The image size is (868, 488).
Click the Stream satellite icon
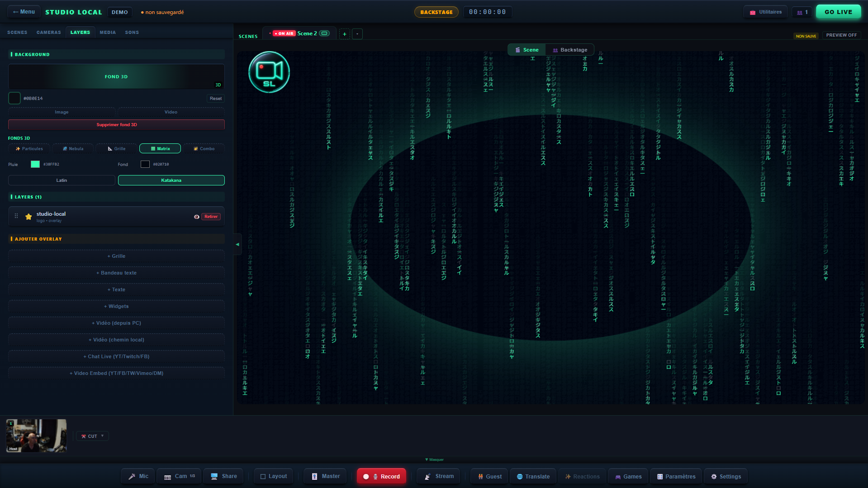(x=427, y=476)
